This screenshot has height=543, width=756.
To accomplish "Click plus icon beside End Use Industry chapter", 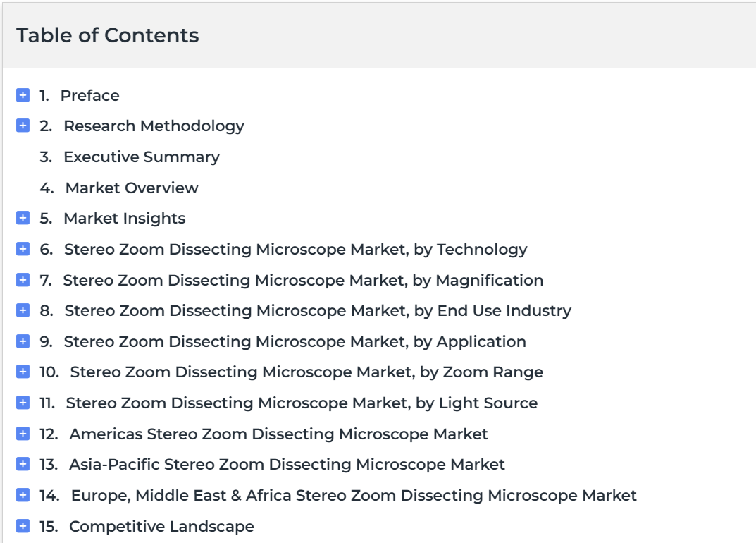I will (23, 310).
